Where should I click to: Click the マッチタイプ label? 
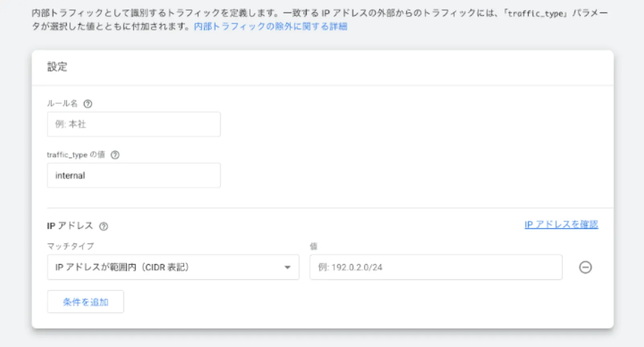[70, 246]
